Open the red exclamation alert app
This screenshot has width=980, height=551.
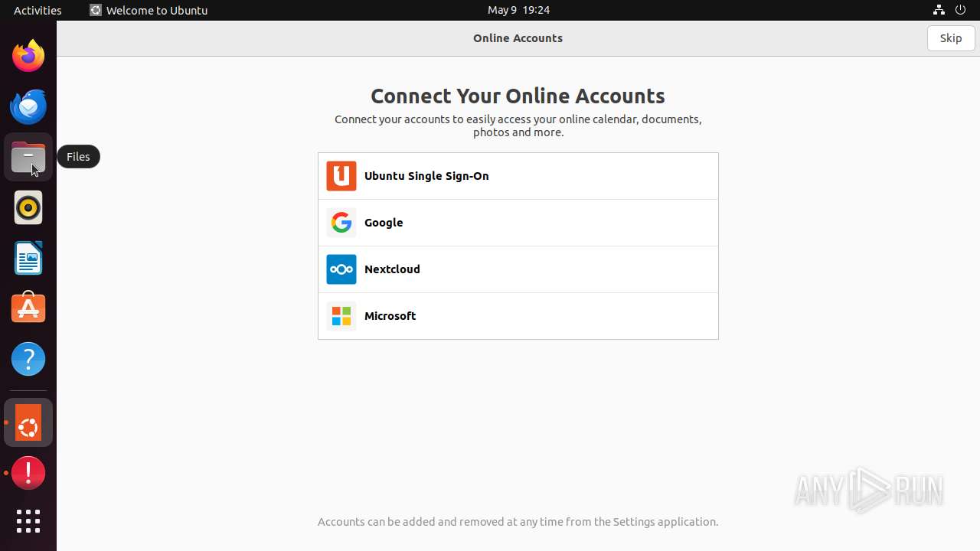tap(28, 473)
